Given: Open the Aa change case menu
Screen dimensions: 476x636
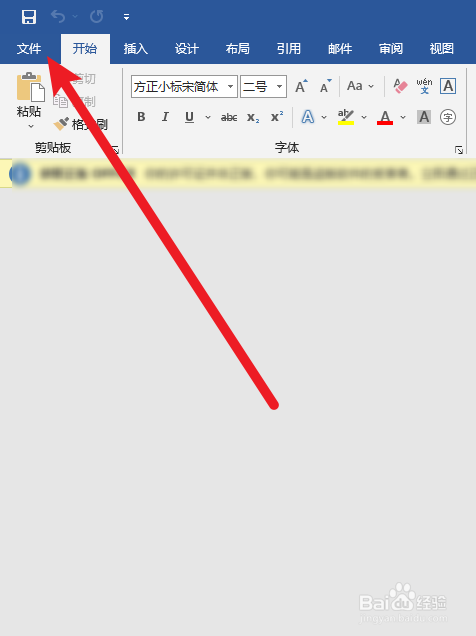Looking at the screenshot, I should (x=360, y=86).
